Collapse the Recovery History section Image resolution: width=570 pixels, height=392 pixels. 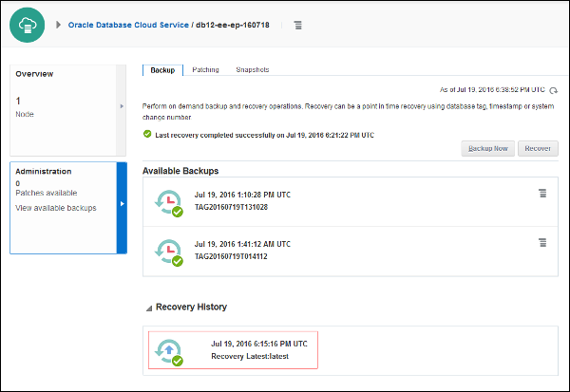[149, 308]
